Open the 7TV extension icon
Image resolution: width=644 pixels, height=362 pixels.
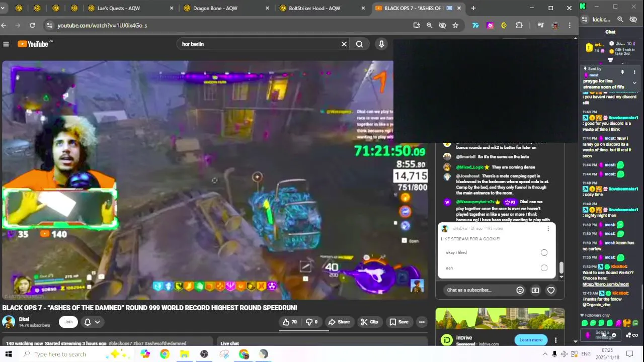pyautogui.click(x=475, y=25)
